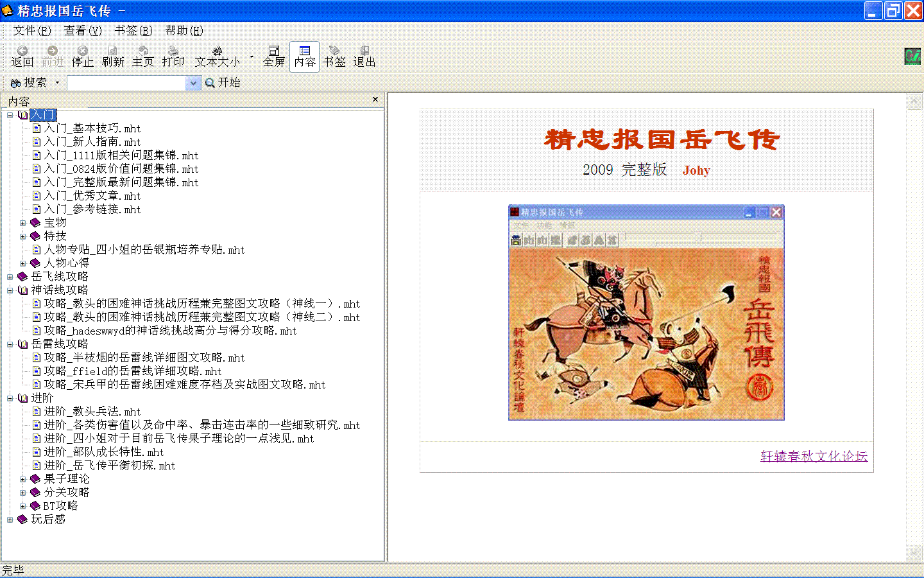Click the app icon in the title bar

pyautogui.click(x=8, y=10)
